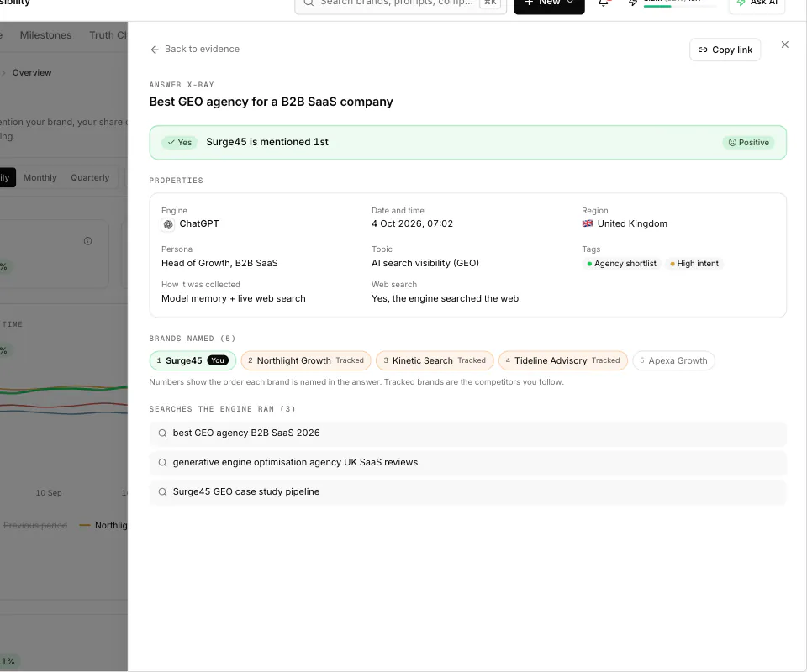Close the Answer X-Ray panel
This screenshot has width=807, height=672.
click(784, 45)
